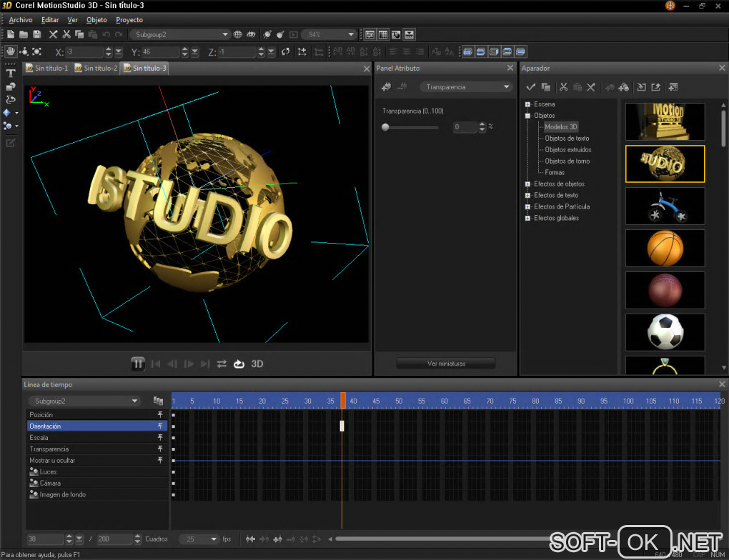
Task: Open the Transparencia attribute dropdown
Action: 466,87
